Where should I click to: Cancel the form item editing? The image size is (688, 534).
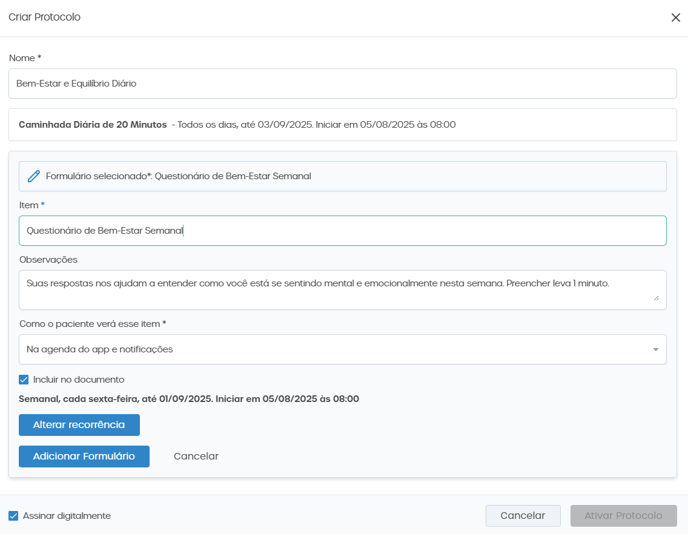pos(196,456)
